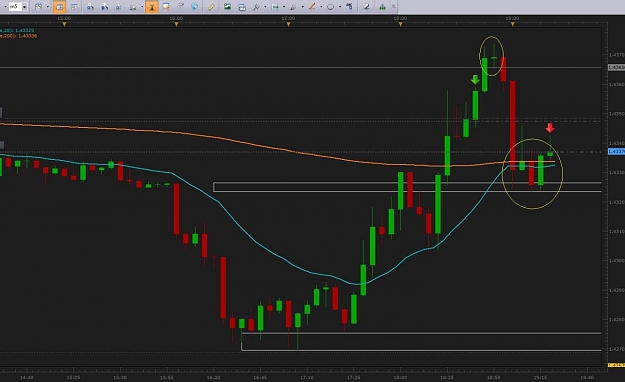Click the 18:00 session marker triangle
625x382 pixels.
[x=401, y=25]
